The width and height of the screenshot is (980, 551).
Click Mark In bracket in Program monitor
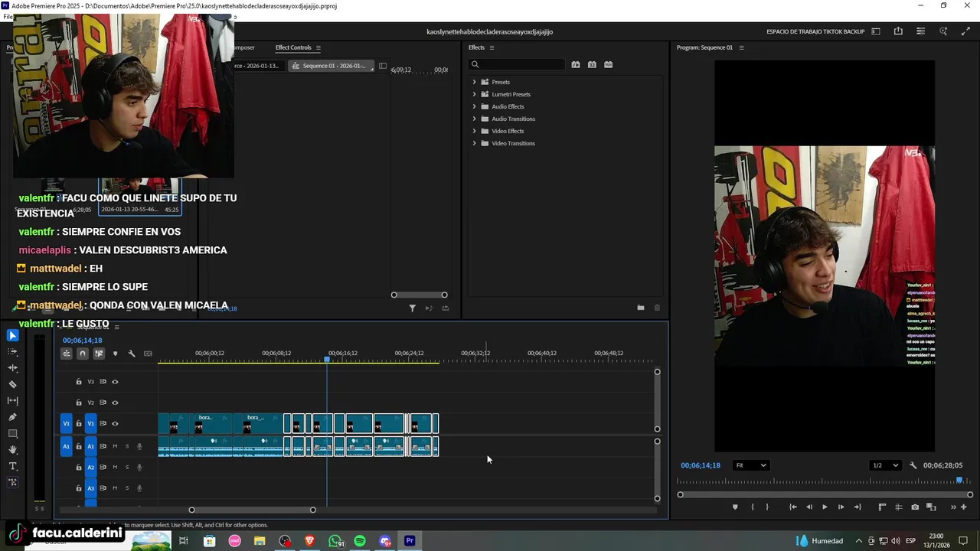[x=753, y=507]
